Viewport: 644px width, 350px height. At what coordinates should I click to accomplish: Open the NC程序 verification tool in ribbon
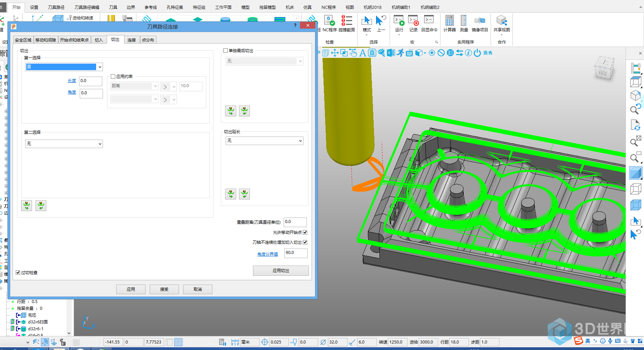click(329, 23)
